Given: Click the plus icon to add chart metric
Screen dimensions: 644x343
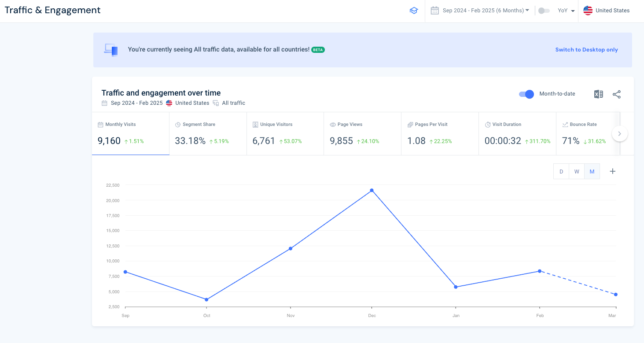Looking at the screenshot, I should [612, 171].
